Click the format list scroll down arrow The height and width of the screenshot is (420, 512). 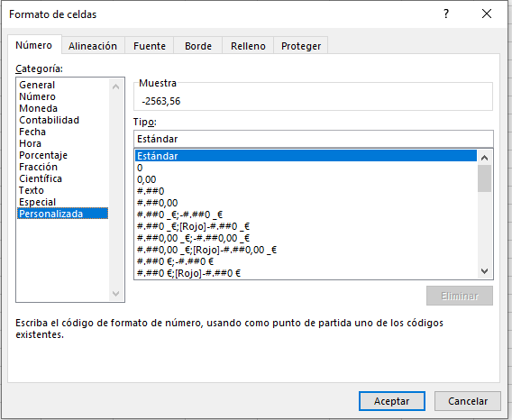pyautogui.click(x=485, y=271)
